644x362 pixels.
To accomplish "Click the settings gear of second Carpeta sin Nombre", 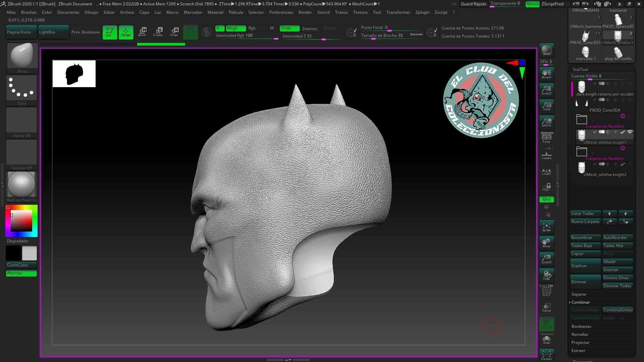I will tap(623, 148).
